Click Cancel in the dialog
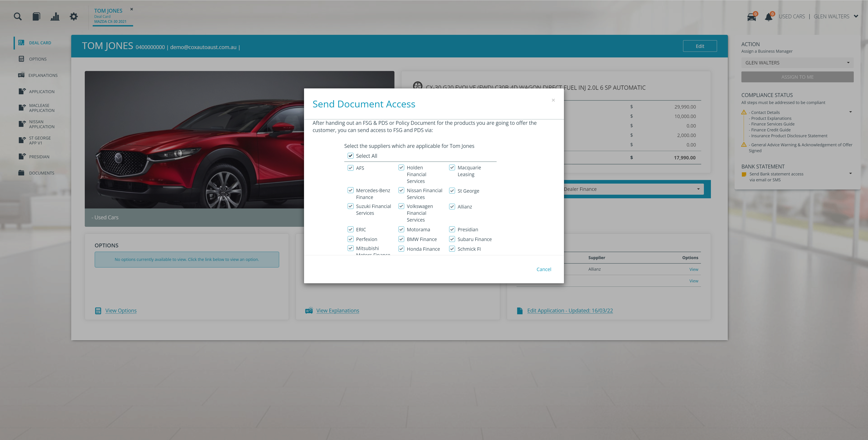Screen dimensions: 868x440 coord(543,269)
